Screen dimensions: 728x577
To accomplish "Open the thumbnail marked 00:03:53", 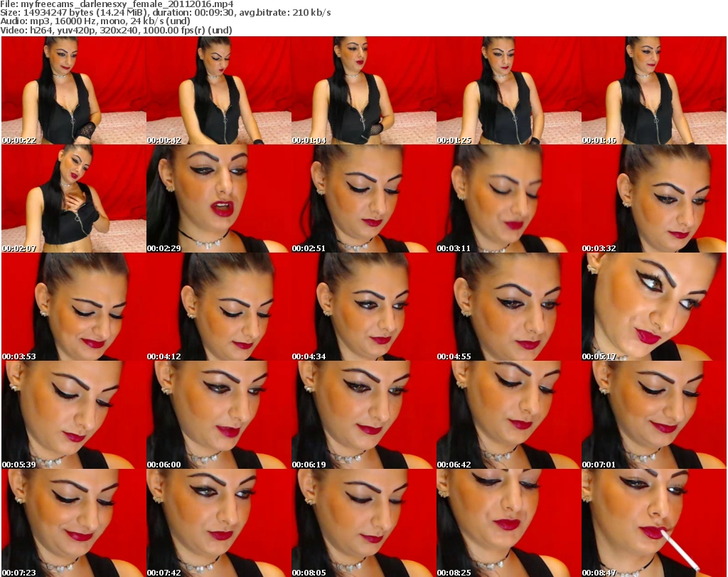I will pos(74,307).
